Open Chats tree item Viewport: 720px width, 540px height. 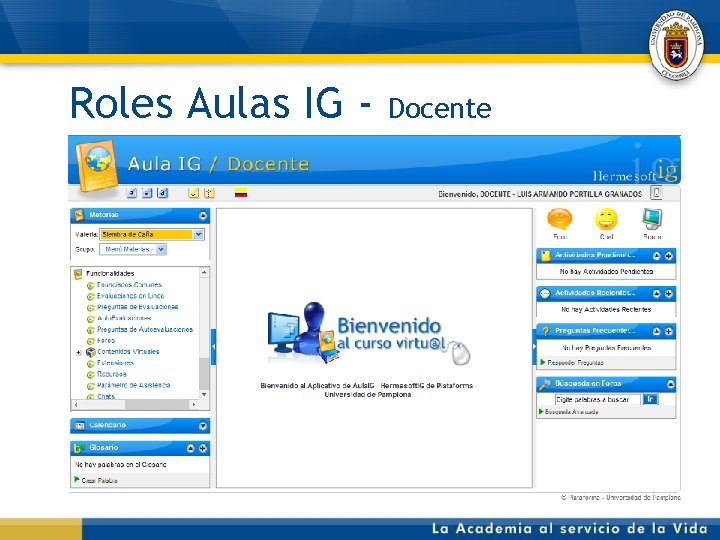(x=106, y=396)
